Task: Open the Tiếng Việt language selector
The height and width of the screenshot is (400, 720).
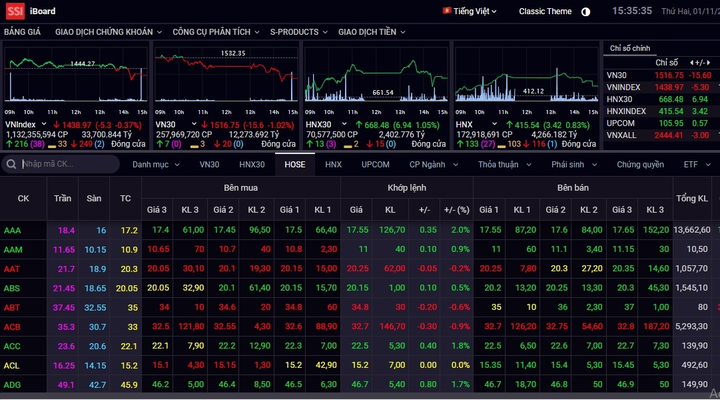Action: pos(475,11)
